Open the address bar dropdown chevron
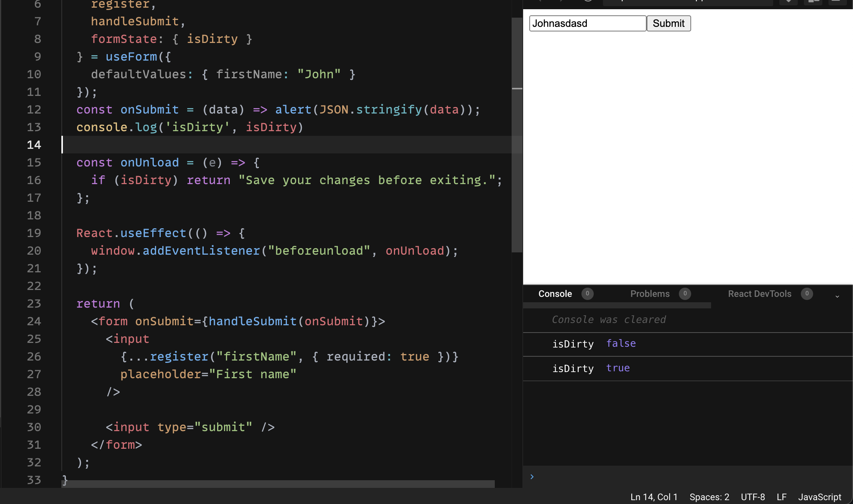 click(x=789, y=2)
